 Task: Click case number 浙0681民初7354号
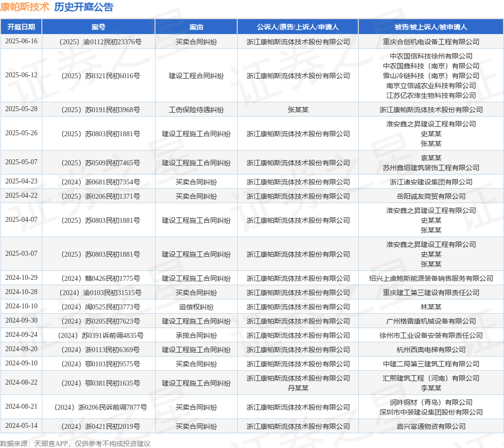click(x=100, y=182)
